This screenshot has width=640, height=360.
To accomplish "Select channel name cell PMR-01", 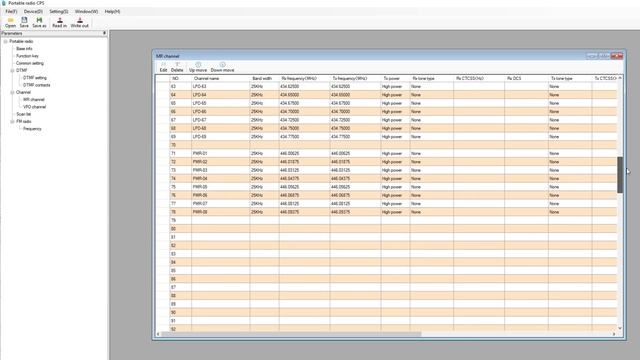I will 220,153.
